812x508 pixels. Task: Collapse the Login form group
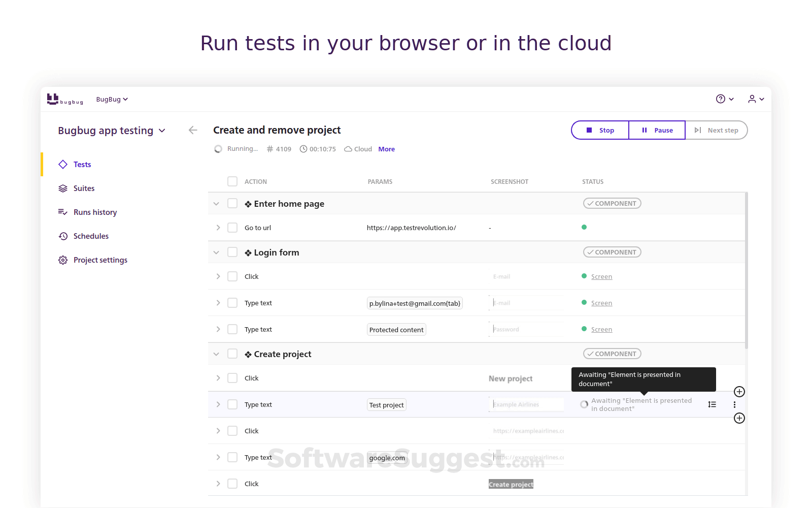tap(216, 252)
